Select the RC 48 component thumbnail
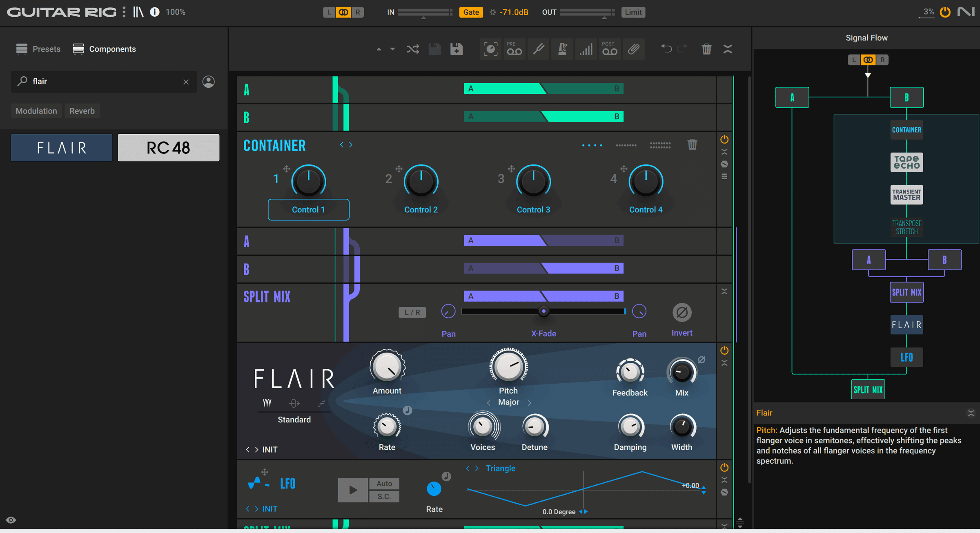Screen dimensions: 980x533 169,148
